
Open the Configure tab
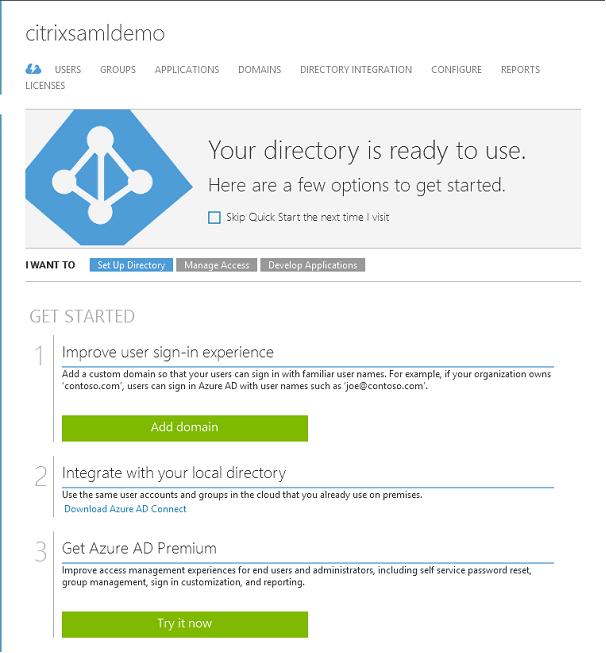[456, 70]
